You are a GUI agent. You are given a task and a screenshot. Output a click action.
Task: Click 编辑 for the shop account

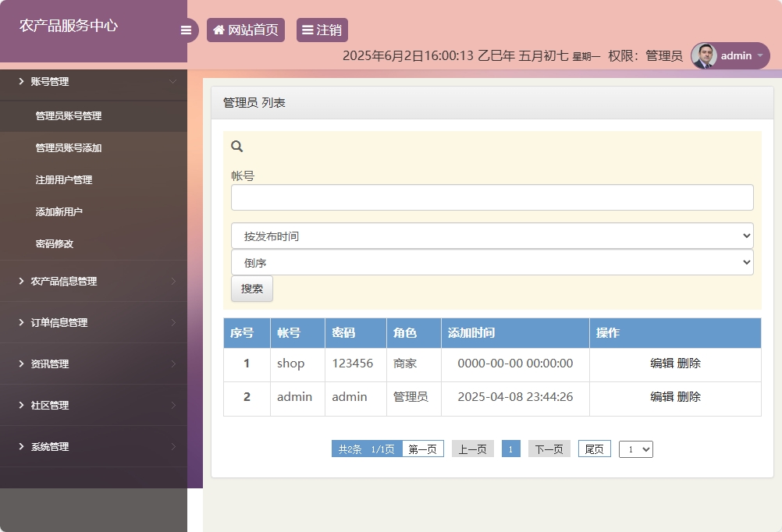pyautogui.click(x=662, y=364)
